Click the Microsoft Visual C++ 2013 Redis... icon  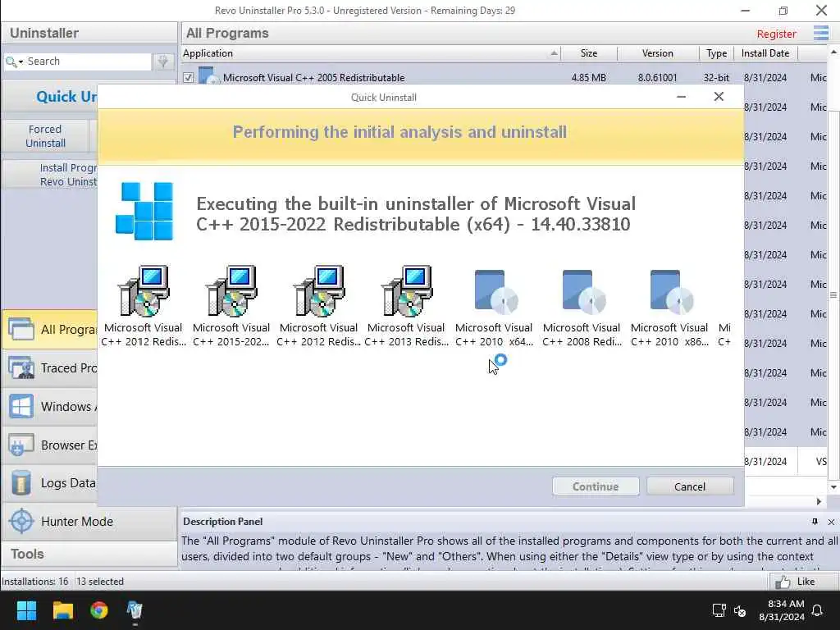[x=407, y=291]
